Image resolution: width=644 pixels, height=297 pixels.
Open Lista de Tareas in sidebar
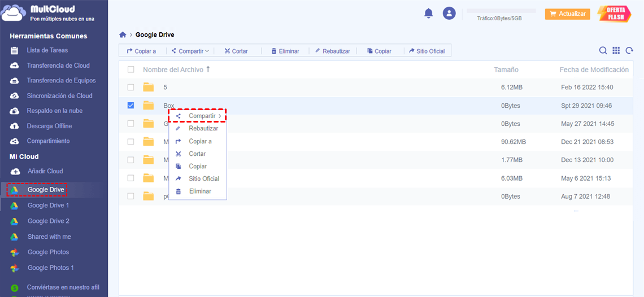47,50
